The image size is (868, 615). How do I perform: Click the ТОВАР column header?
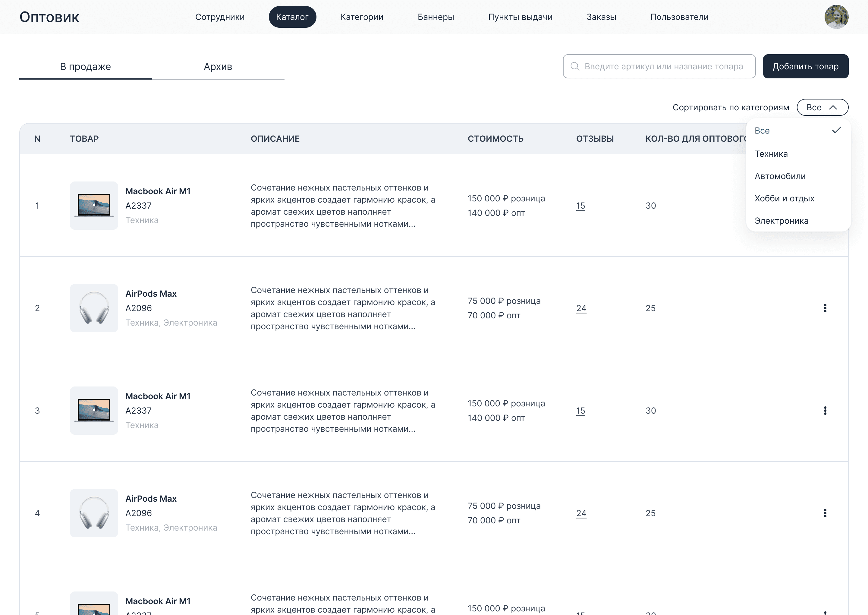pyautogui.click(x=84, y=139)
